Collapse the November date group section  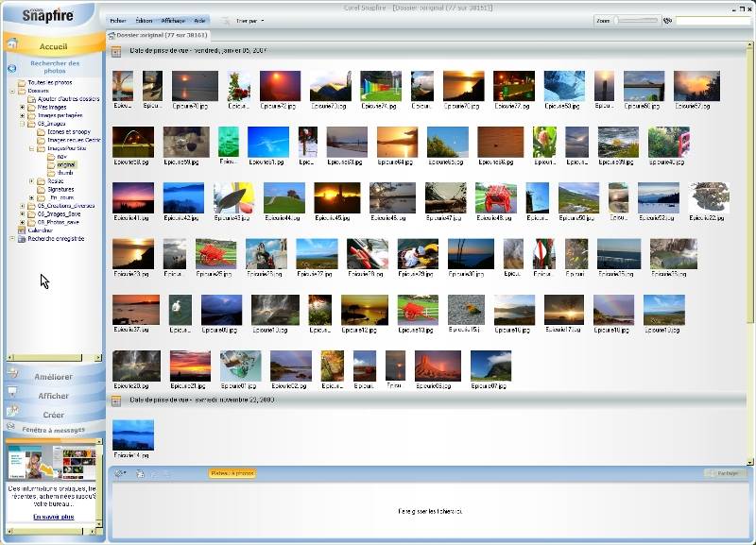[x=116, y=400]
